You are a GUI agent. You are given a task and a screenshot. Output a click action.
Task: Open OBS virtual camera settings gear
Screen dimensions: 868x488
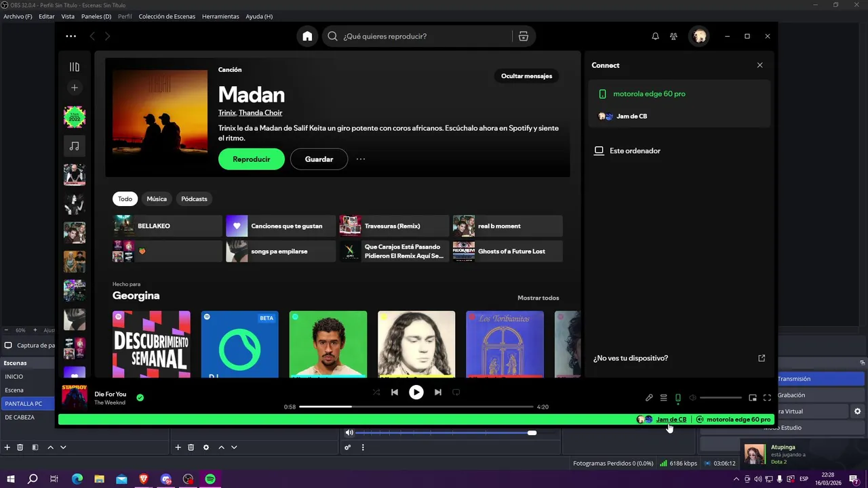point(857,411)
